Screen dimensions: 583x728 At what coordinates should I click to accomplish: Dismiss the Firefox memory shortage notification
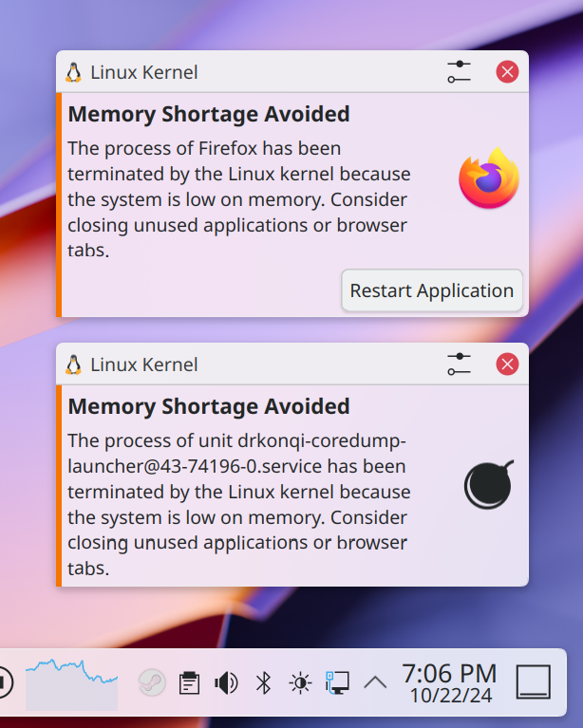[507, 72]
